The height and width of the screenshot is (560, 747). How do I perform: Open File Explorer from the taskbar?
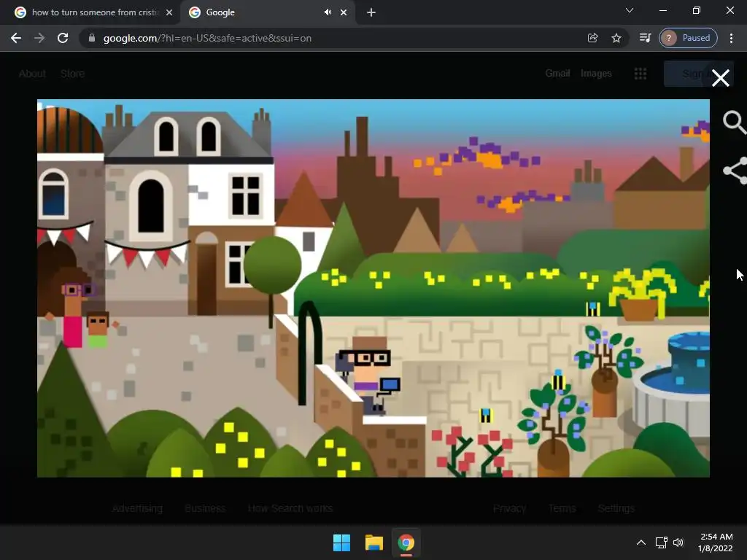(x=374, y=542)
